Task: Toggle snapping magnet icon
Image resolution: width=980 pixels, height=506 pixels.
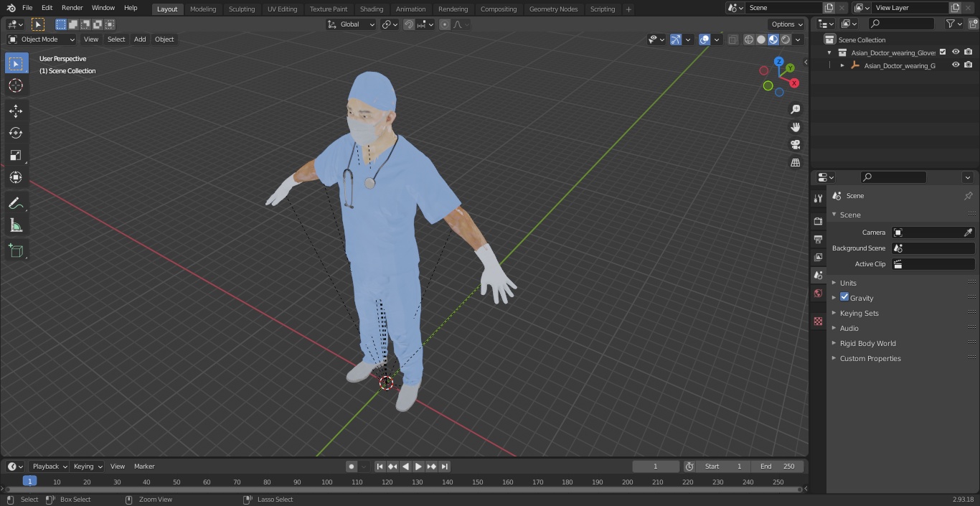Action: pos(409,24)
